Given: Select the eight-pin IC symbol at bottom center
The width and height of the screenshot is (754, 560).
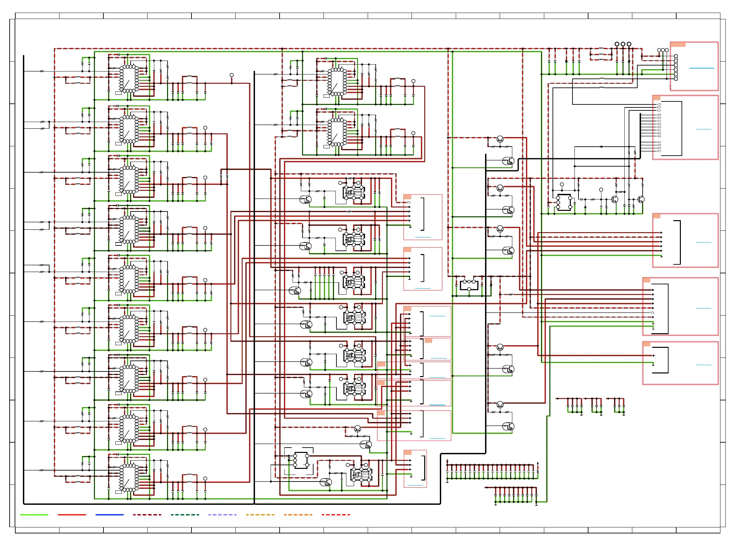Looking at the screenshot, I should (x=301, y=460).
